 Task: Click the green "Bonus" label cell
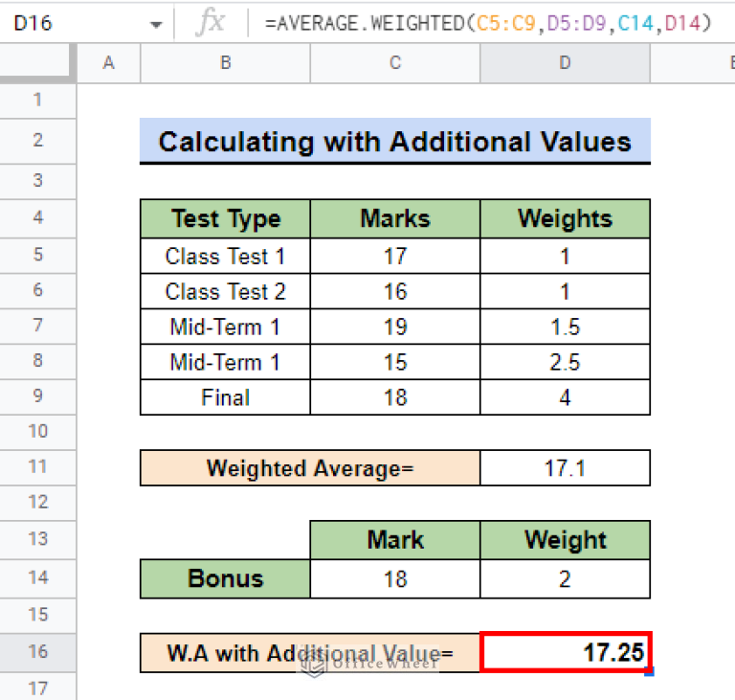(225, 579)
